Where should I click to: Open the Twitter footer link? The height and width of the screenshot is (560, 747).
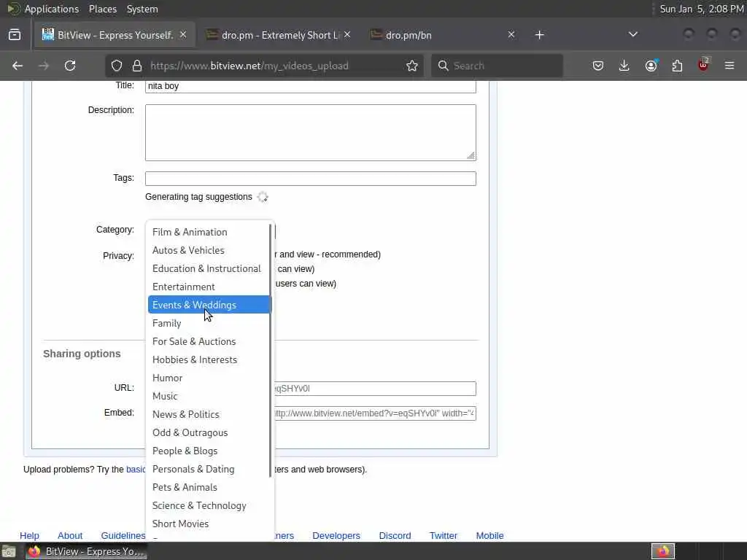444,536
